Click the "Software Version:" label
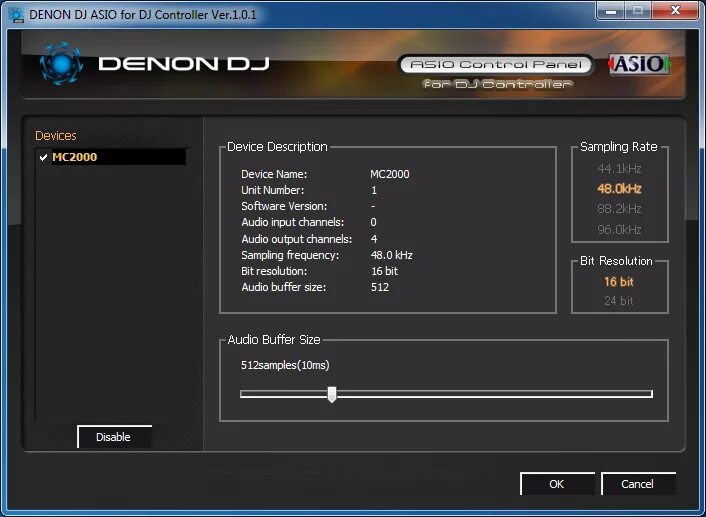 [284, 206]
